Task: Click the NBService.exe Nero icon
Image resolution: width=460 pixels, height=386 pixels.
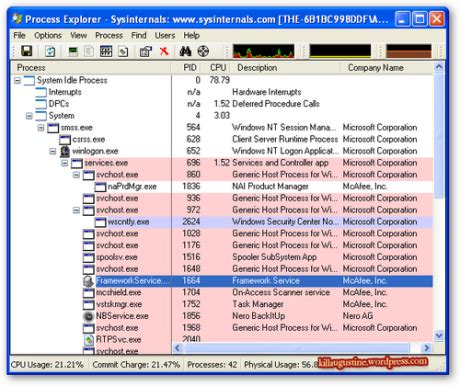Action: (x=88, y=316)
